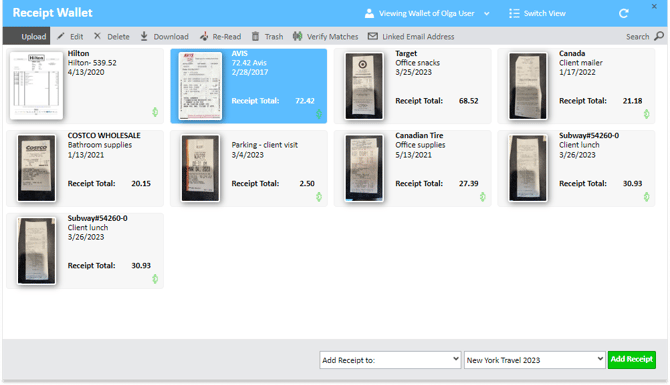
Task: Click the green match icon on Canadian Tire card
Action: (x=482, y=197)
